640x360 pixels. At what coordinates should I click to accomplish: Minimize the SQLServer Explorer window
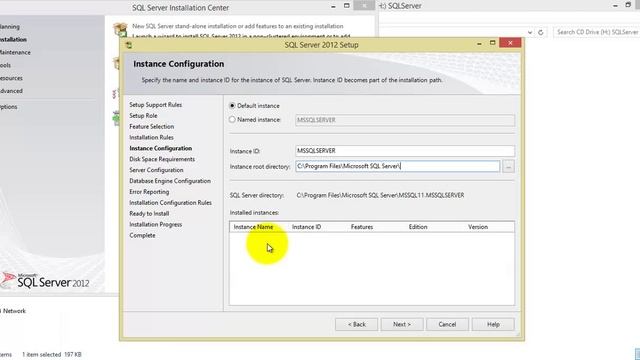pos(615,6)
